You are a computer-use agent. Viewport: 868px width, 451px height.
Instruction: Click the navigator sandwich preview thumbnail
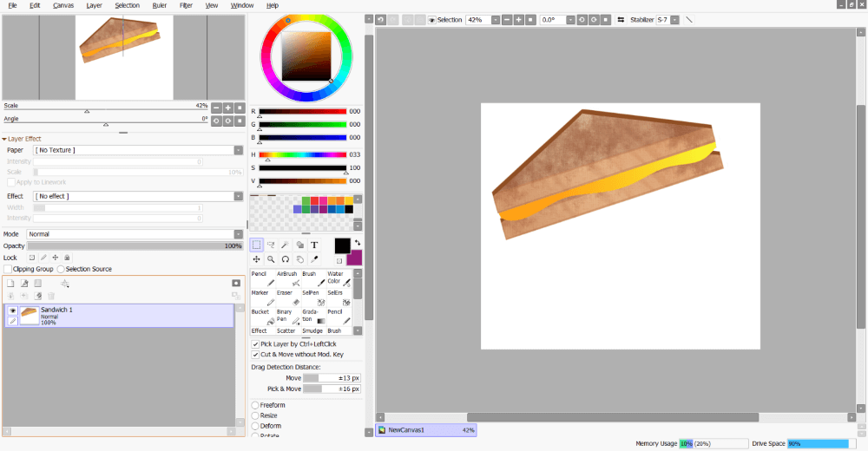coord(124,57)
